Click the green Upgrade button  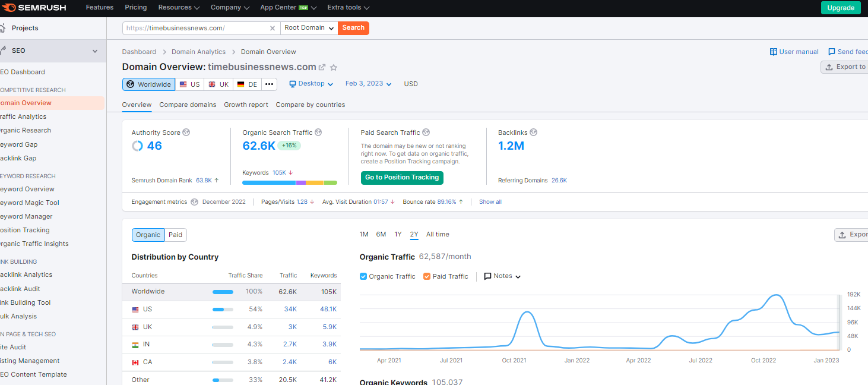[x=841, y=8]
